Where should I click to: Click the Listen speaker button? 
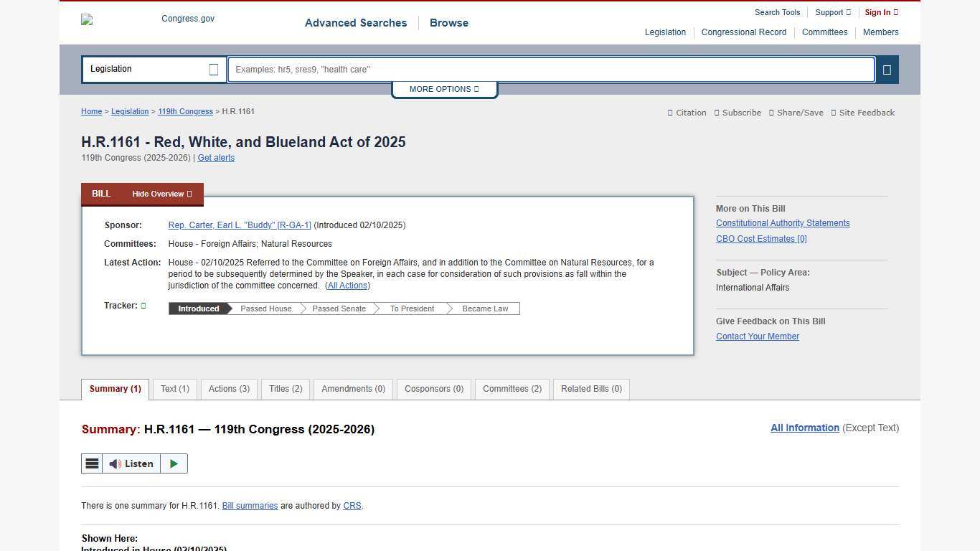click(133, 463)
